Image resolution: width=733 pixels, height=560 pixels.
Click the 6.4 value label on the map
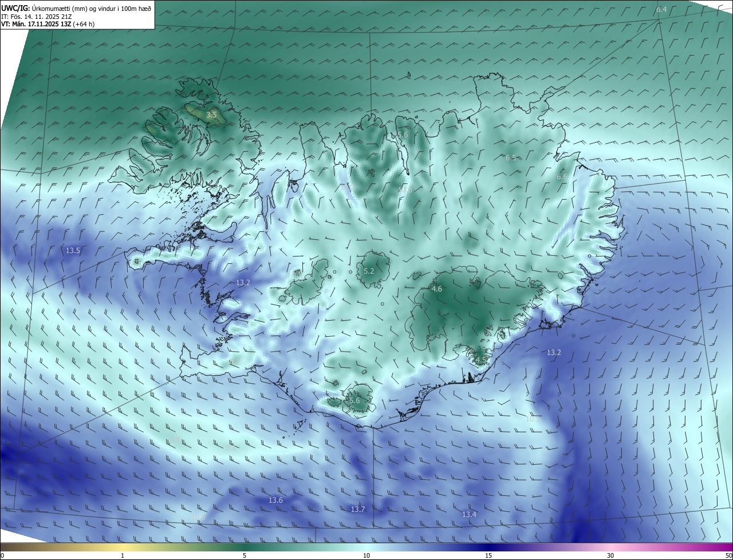pos(661,10)
